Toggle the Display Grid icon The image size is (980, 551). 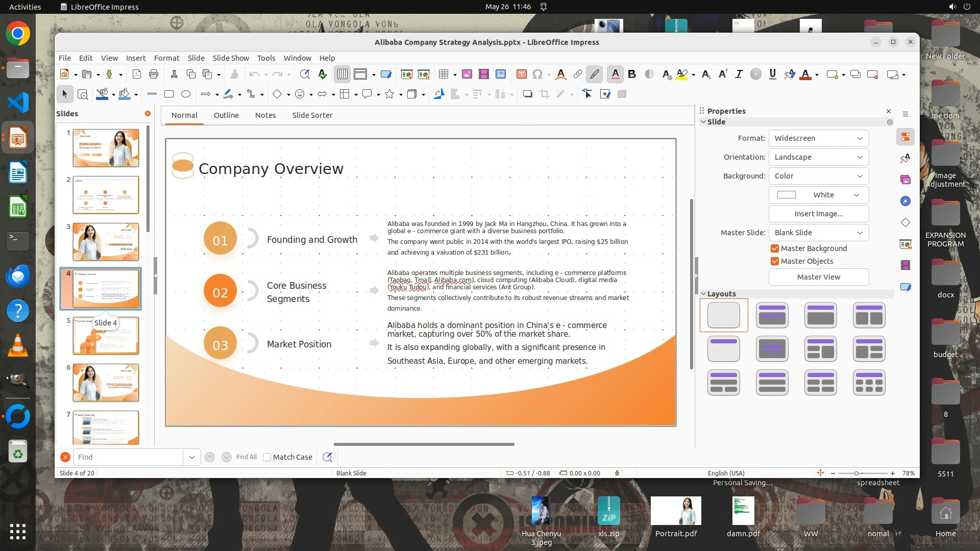342,74
